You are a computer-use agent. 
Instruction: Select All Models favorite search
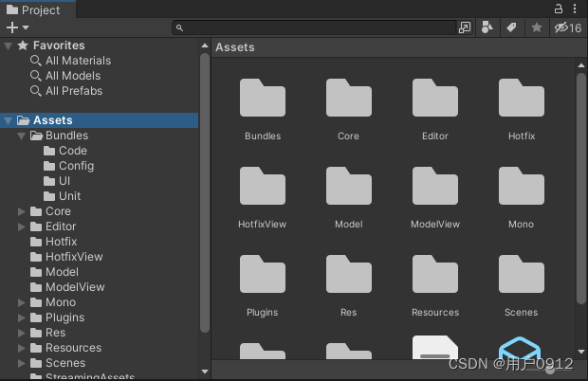coord(73,76)
